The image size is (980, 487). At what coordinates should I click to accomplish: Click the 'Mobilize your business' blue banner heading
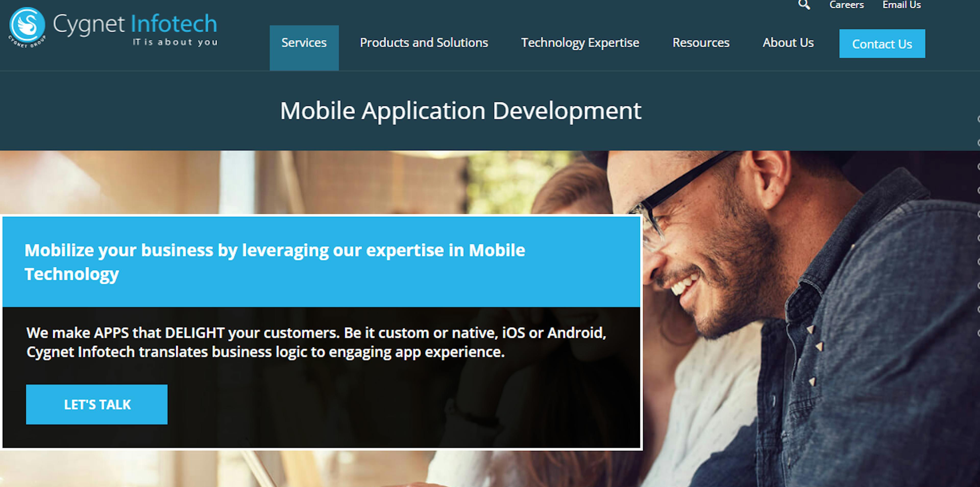pos(275,262)
